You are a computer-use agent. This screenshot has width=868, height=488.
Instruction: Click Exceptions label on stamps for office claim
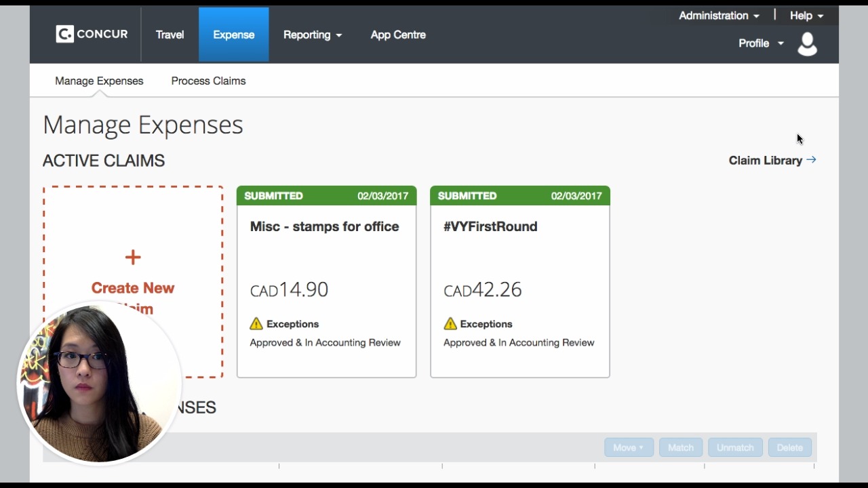pyautogui.click(x=292, y=324)
